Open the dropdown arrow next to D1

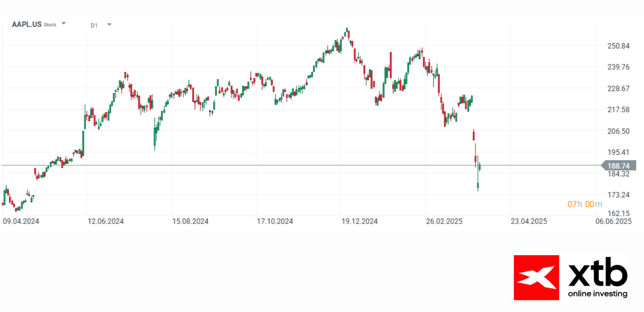109,24
